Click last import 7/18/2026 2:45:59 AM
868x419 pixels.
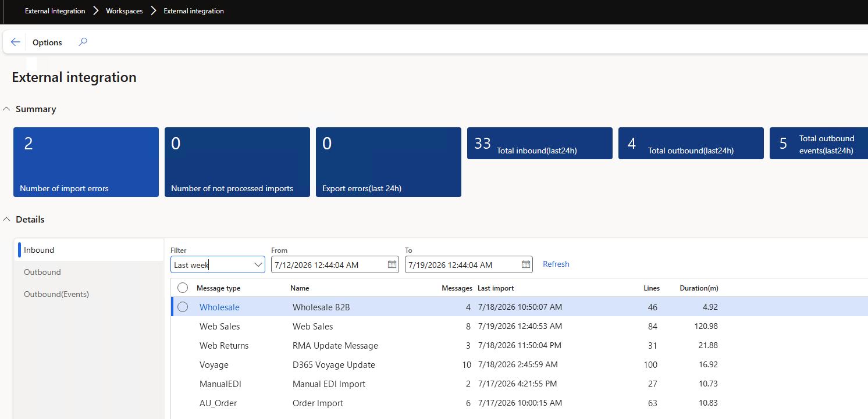point(518,364)
